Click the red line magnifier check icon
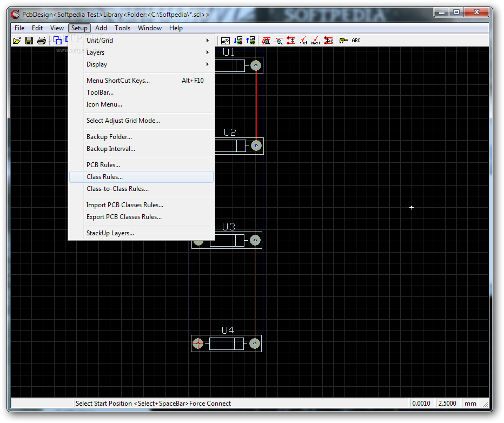 pos(278,41)
